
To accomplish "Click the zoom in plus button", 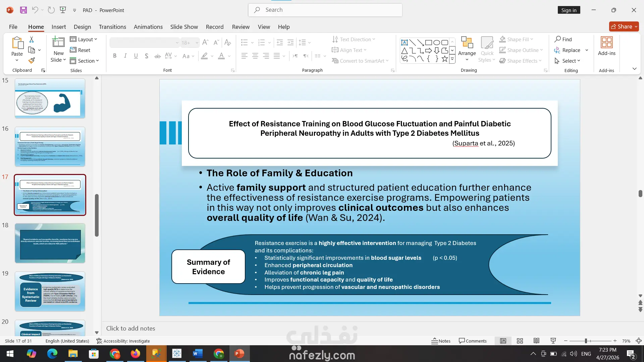I will coord(615,341).
